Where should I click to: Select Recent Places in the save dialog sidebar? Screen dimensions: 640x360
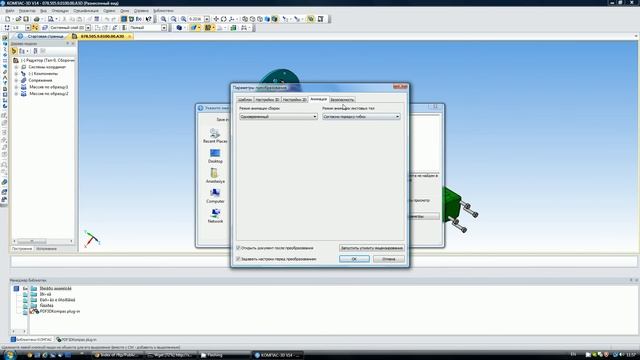215,136
